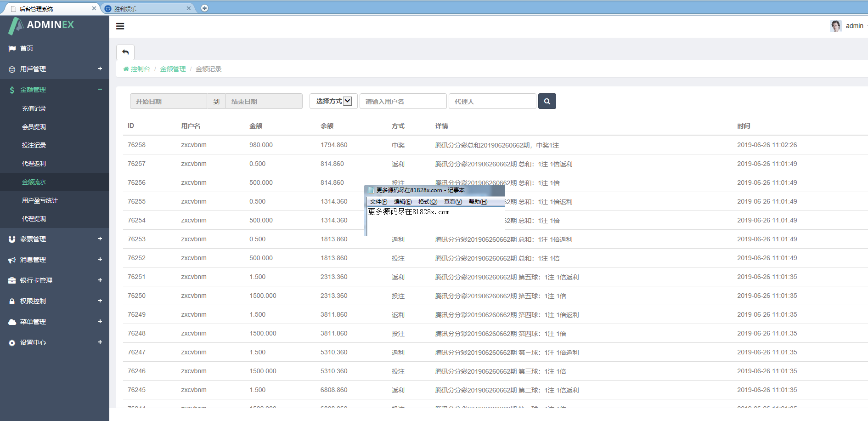Click the 控制台 breadcrumb link
868x421 pixels.
[140, 69]
